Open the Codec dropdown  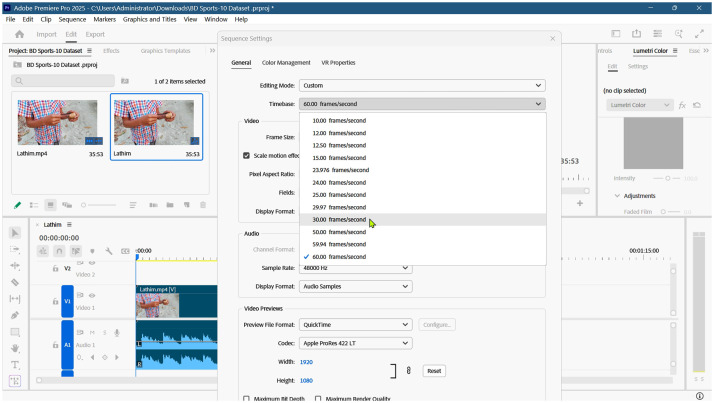[356, 343]
